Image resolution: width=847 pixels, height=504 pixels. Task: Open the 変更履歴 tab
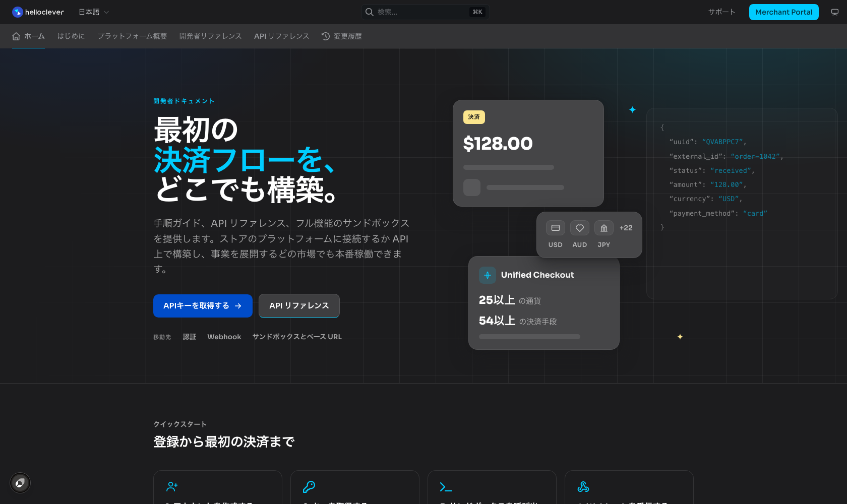(342, 36)
